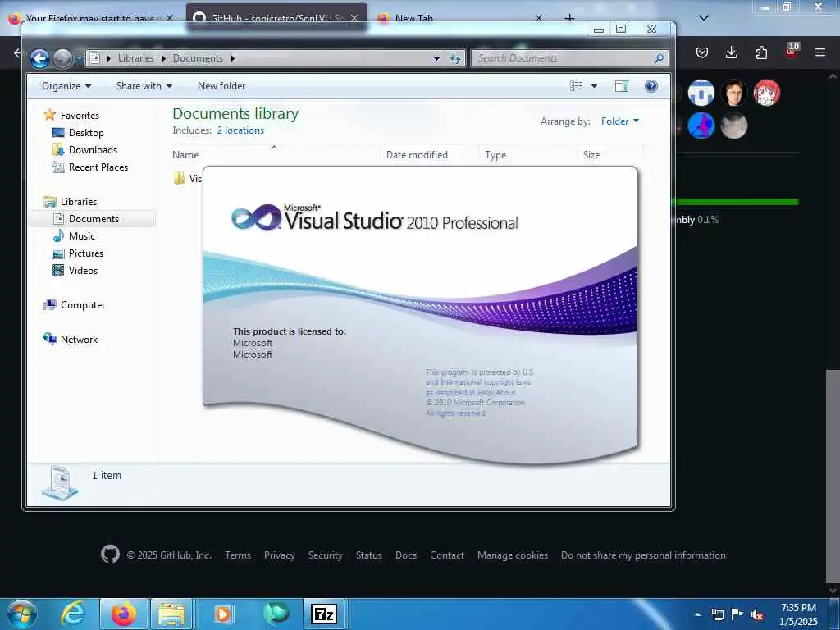This screenshot has width=840, height=630.
Task: Open the Firefox Pocket save icon
Action: pos(702,52)
